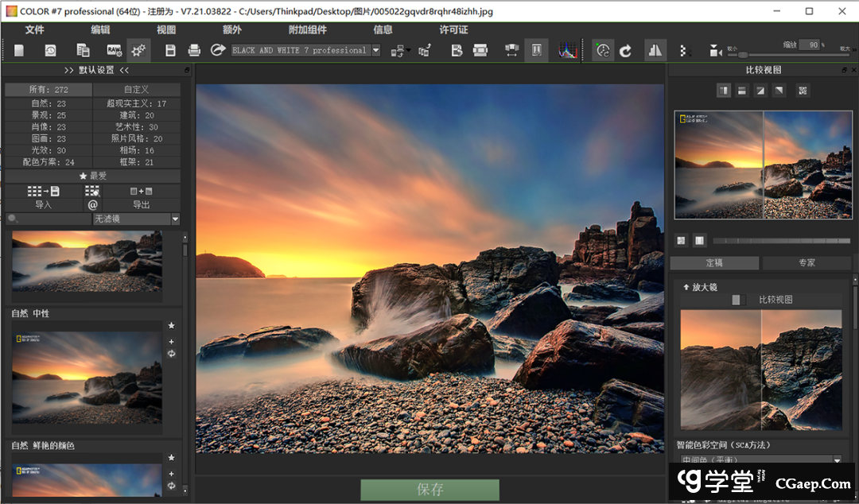
Task: Click the save (floppy disk) toolbar icon
Action: coord(170,50)
